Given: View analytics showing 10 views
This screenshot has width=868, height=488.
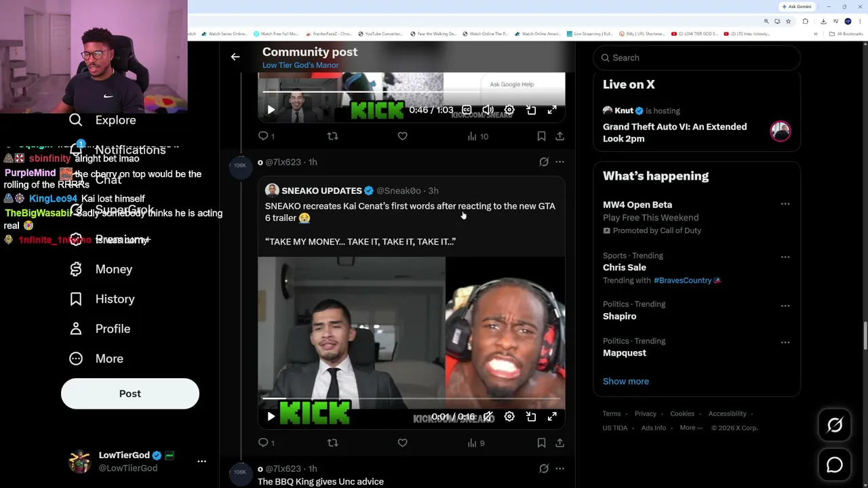Looking at the screenshot, I should click(x=477, y=136).
